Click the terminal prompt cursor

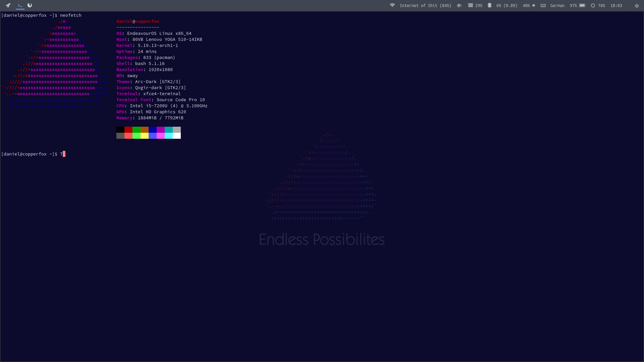[63, 154]
